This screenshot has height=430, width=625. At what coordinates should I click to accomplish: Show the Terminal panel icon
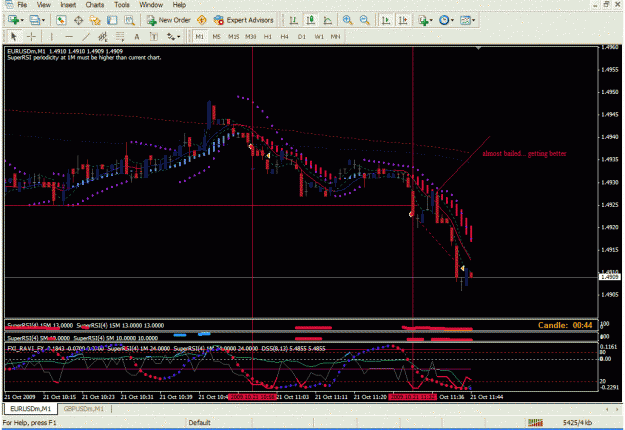point(112,20)
